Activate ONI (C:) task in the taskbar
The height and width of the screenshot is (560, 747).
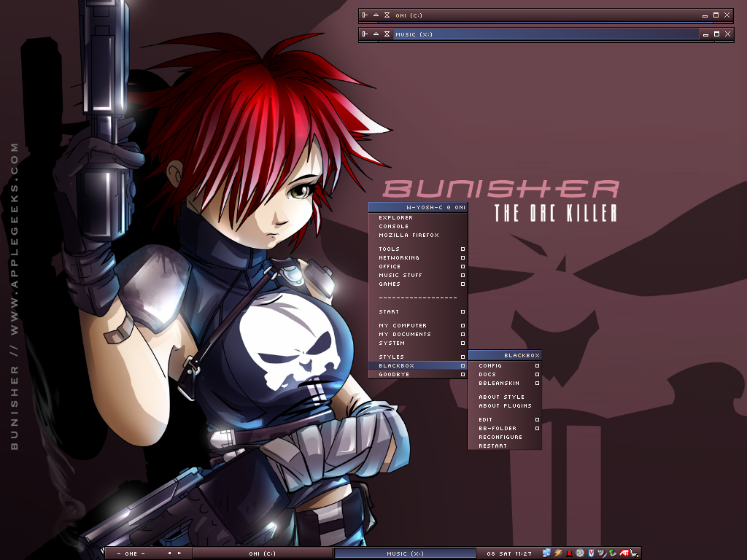[x=263, y=553]
